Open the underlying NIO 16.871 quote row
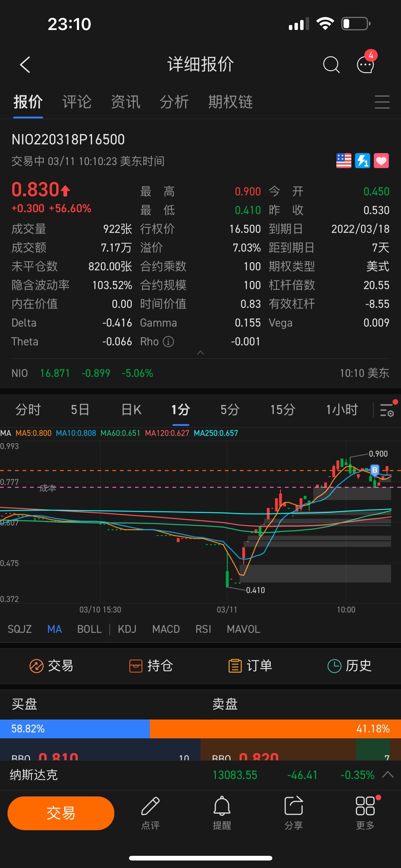Viewport: 401px width, 868px height. click(200, 373)
